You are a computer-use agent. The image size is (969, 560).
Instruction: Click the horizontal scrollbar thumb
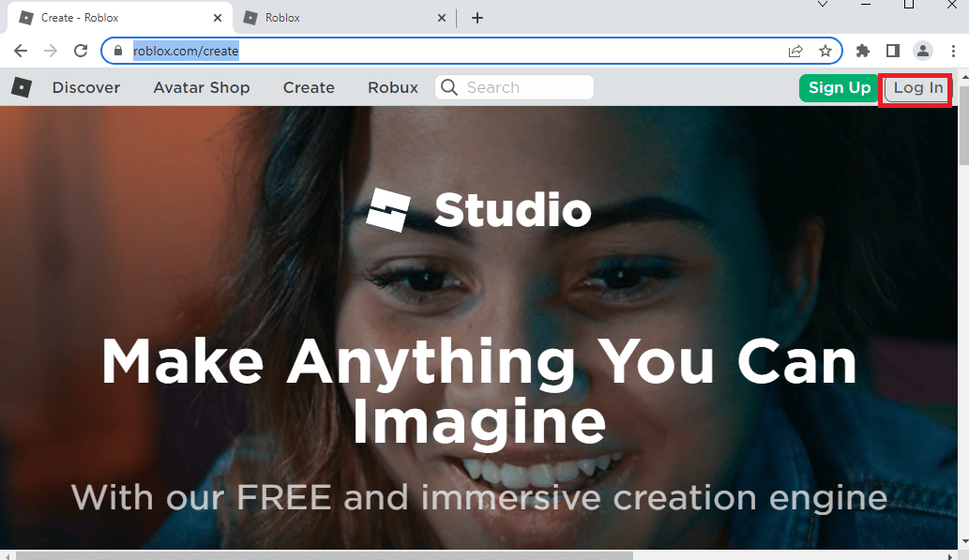[x=324, y=555]
